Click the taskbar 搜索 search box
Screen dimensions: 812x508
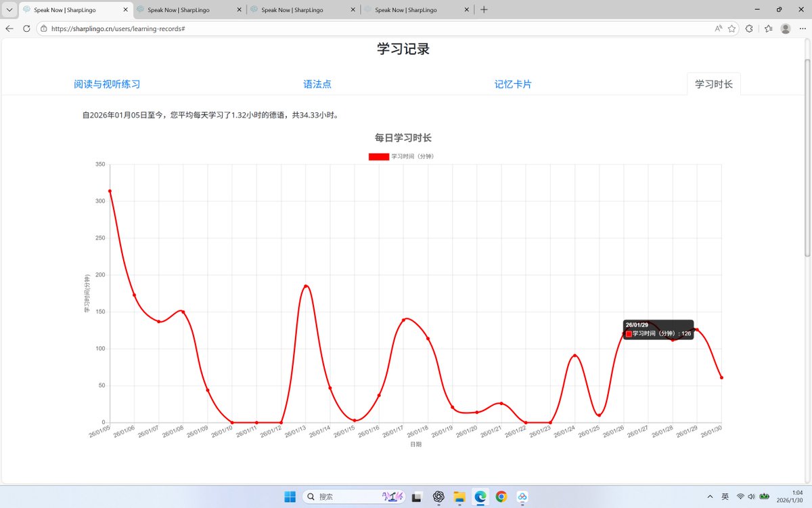pyautogui.click(x=354, y=496)
